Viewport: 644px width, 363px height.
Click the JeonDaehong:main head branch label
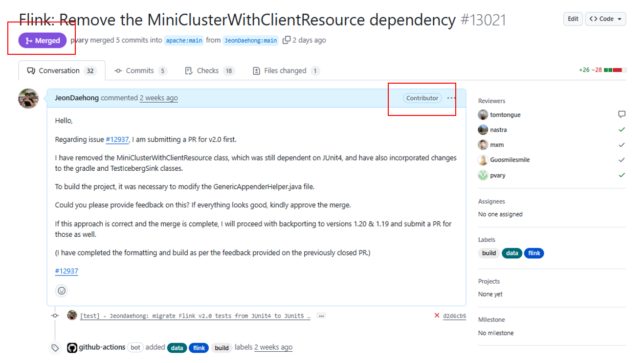[x=251, y=41]
